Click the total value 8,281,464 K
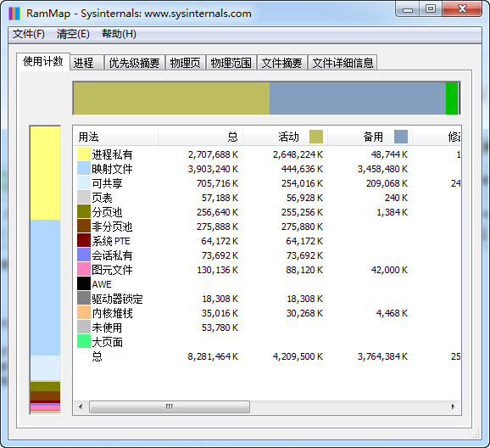The width and height of the screenshot is (490, 448). tap(213, 356)
